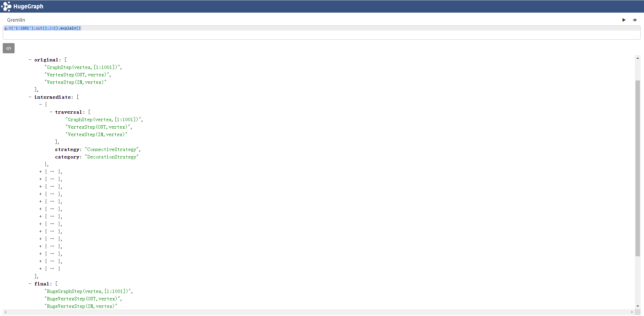The height and width of the screenshot is (316, 644).
Task: Collapse the final array node
Action: pyautogui.click(x=30, y=284)
